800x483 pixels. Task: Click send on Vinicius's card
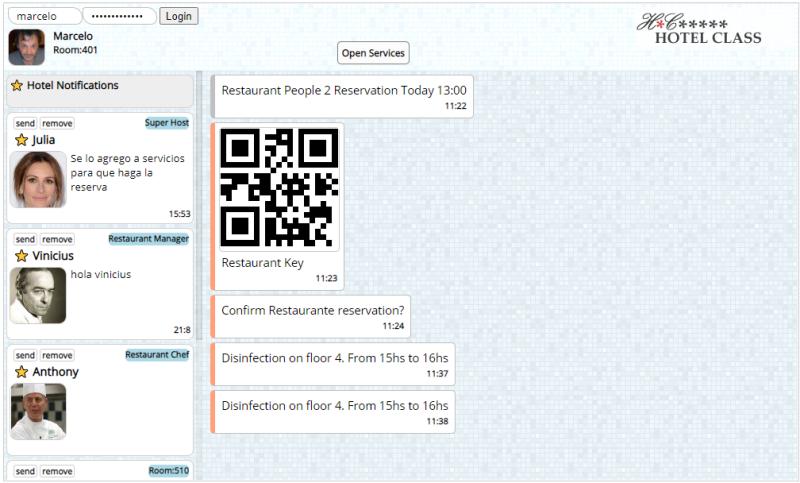pyautogui.click(x=25, y=239)
